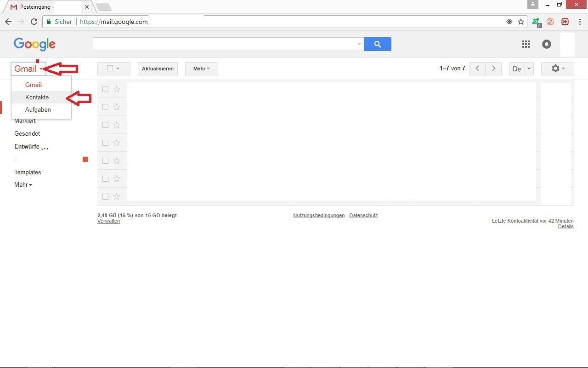Check the second email row checkbox

106,107
